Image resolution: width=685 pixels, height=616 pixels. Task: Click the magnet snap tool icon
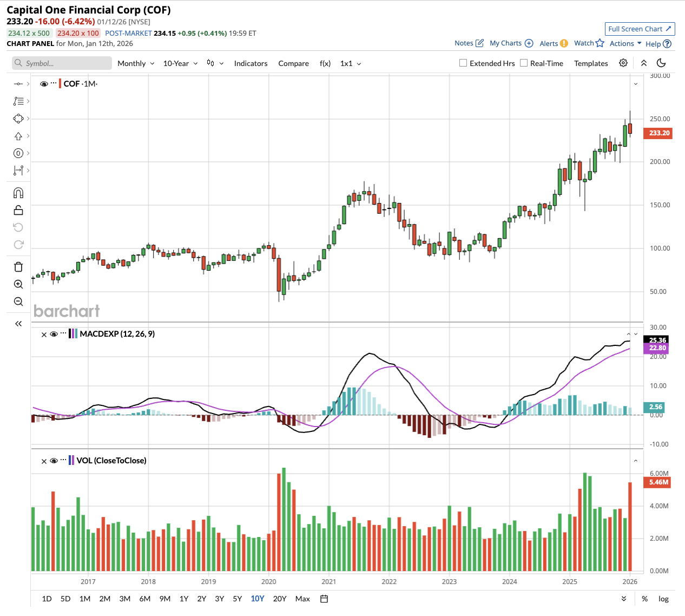coord(18,193)
